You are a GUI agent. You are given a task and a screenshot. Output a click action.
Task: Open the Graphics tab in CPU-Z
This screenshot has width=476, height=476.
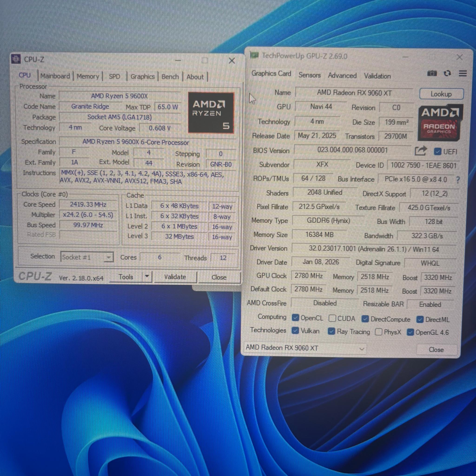(143, 77)
